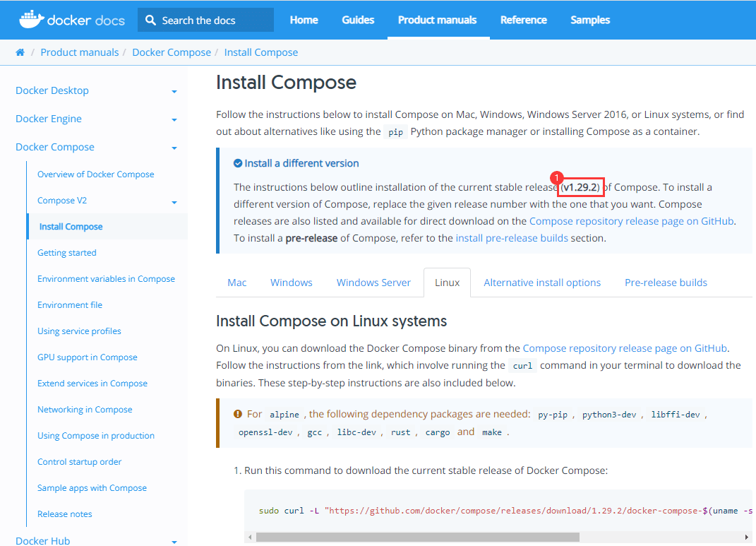Open Product manuals nav item
756x546 pixels.
point(438,20)
